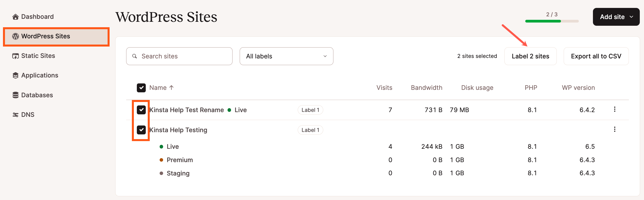
Task: Open the Databases menu item
Action: (37, 95)
